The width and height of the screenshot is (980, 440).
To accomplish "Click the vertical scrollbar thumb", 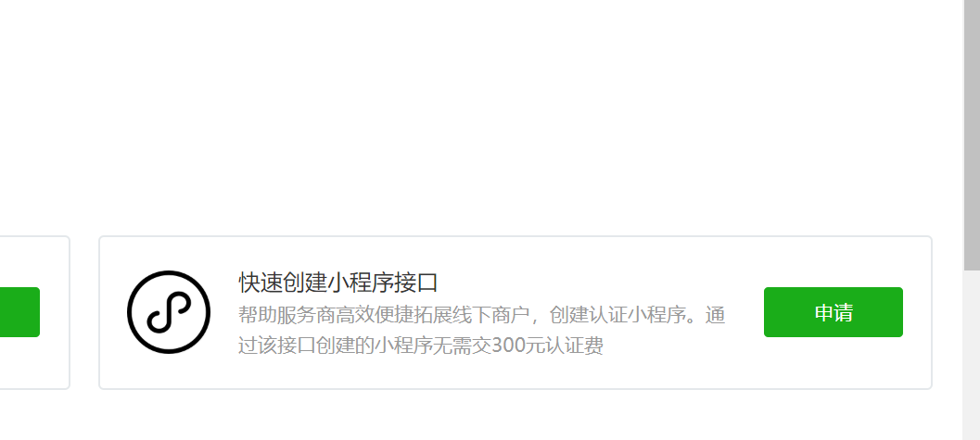I will coord(972,134).
